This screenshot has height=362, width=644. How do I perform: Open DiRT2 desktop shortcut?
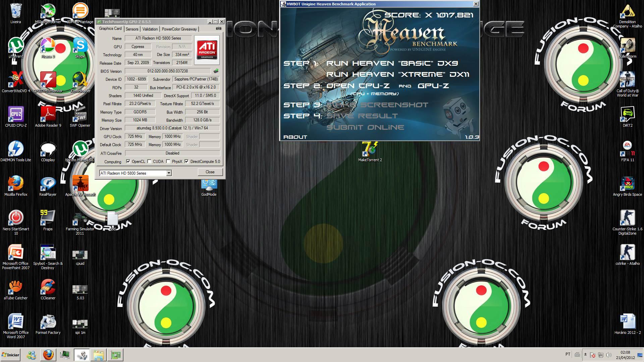pos(627,117)
